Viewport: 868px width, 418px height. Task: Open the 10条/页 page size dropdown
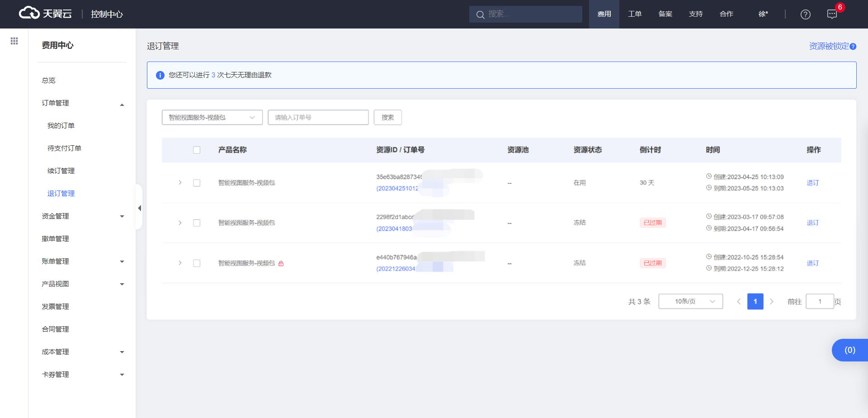pos(690,301)
